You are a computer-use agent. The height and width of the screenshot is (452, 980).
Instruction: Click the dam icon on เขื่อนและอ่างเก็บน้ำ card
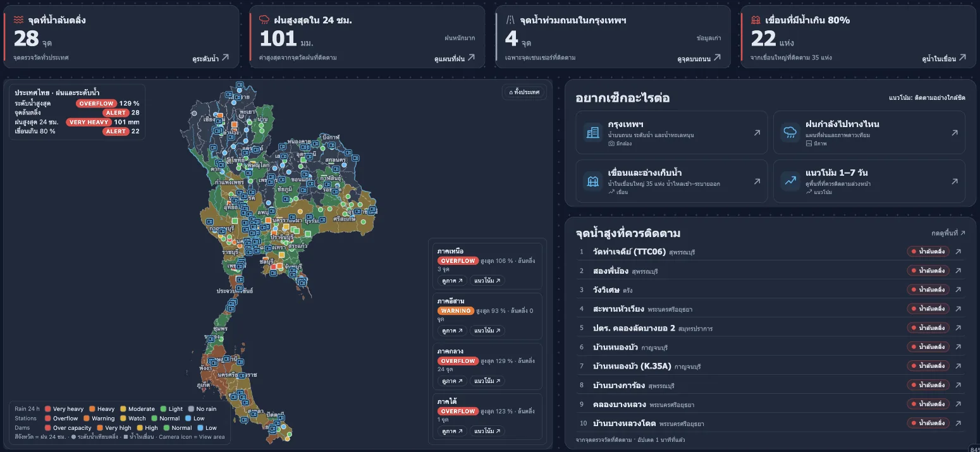(592, 181)
